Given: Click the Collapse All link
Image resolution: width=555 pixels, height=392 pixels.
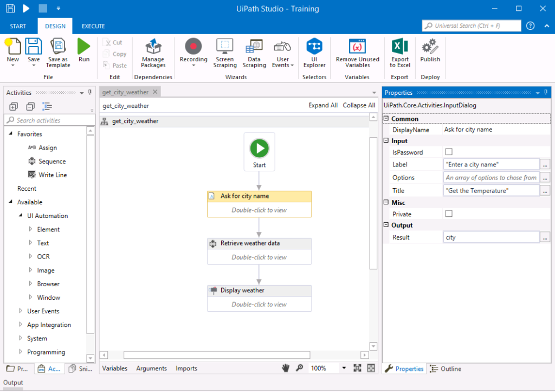Looking at the screenshot, I should pos(359,105).
